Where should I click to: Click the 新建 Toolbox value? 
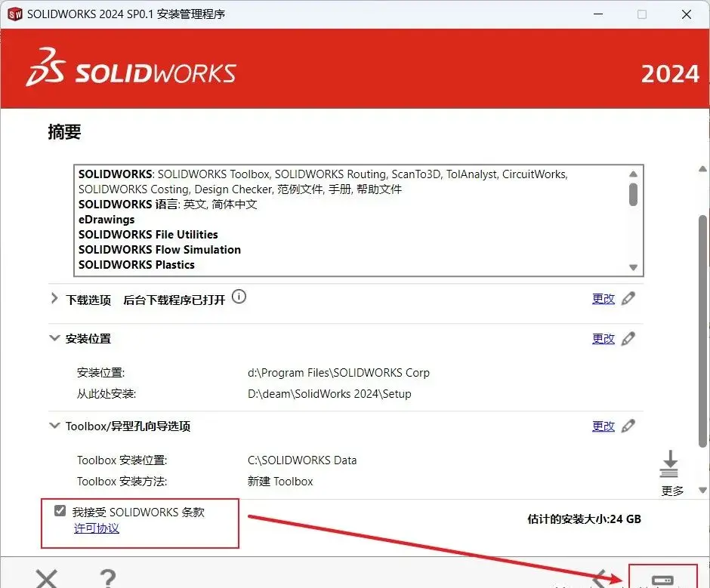[280, 481]
